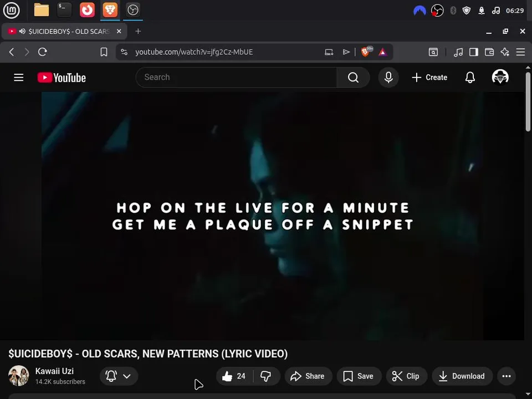Toggle the browser sidebar panel
532x399 pixels.
474,52
